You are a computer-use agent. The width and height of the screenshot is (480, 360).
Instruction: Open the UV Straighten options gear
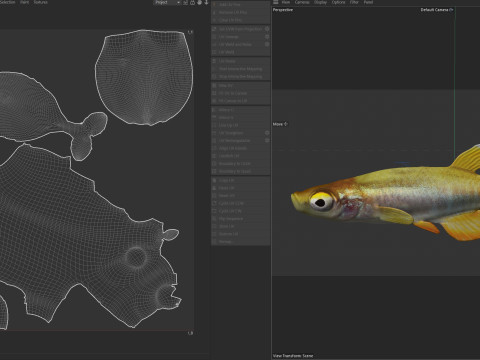tap(267, 133)
